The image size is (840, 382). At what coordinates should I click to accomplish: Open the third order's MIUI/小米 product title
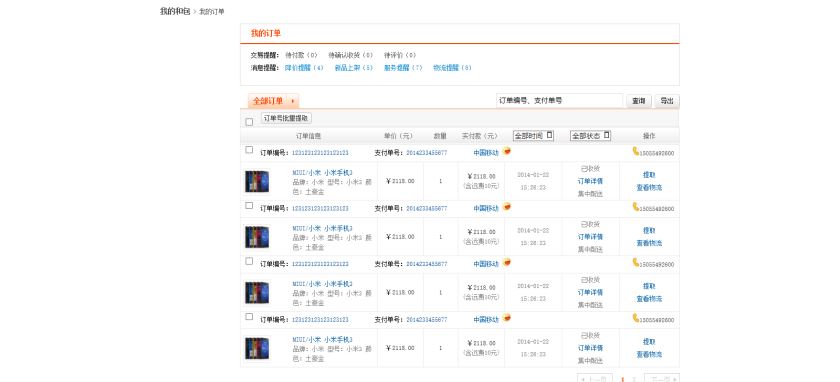pos(322,284)
